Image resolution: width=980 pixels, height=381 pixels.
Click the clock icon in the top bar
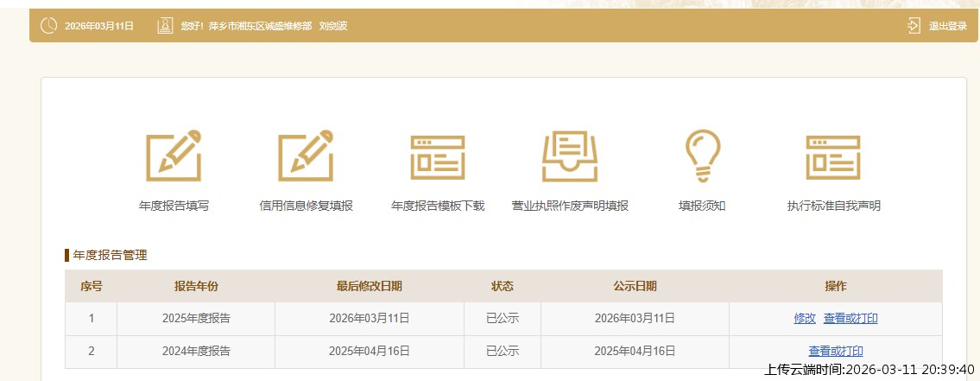48,26
